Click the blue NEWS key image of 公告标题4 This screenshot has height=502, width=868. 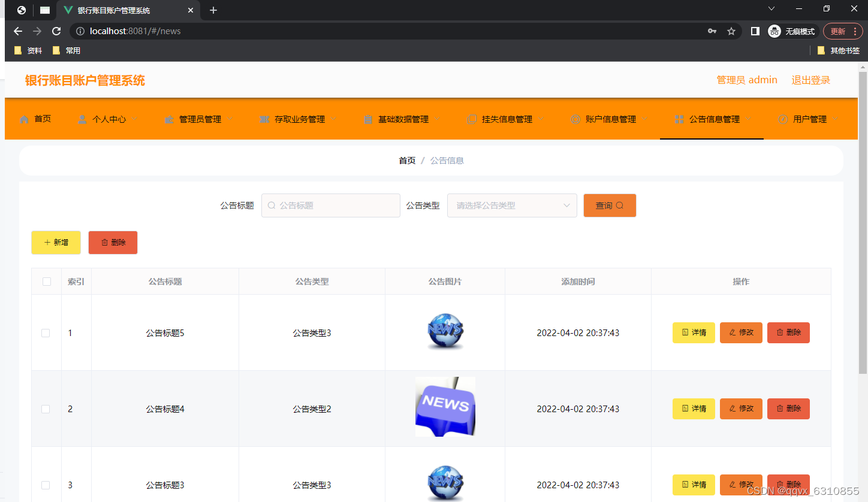(x=445, y=407)
